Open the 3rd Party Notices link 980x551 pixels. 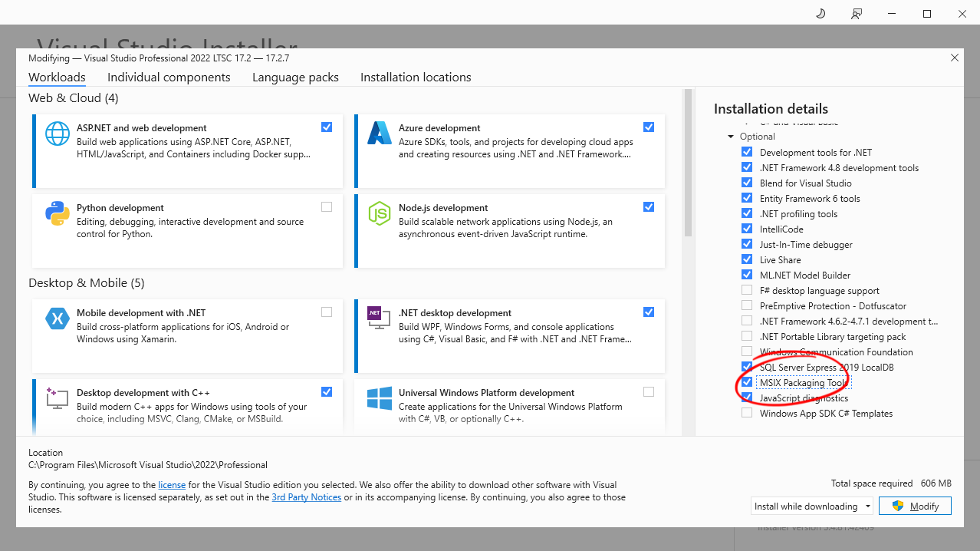click(307, 497)
